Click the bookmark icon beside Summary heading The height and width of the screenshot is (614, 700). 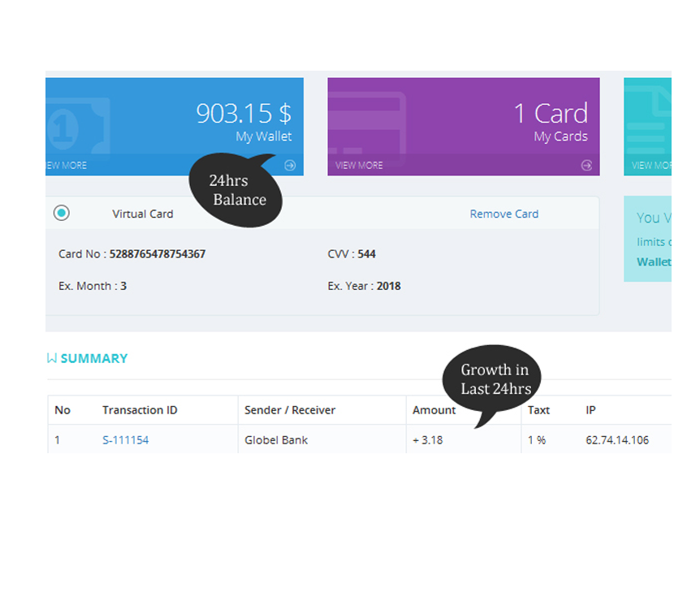tap(52, 358)
